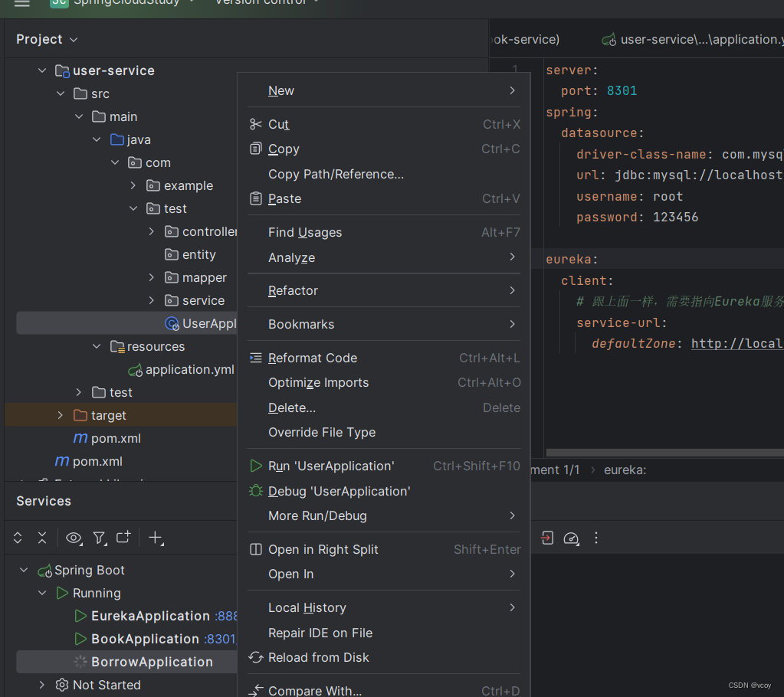Collapse all services in Services toolbar
The height and width of the screenshot is (697, 784).
pyautogui.click(x=42, y=538)
